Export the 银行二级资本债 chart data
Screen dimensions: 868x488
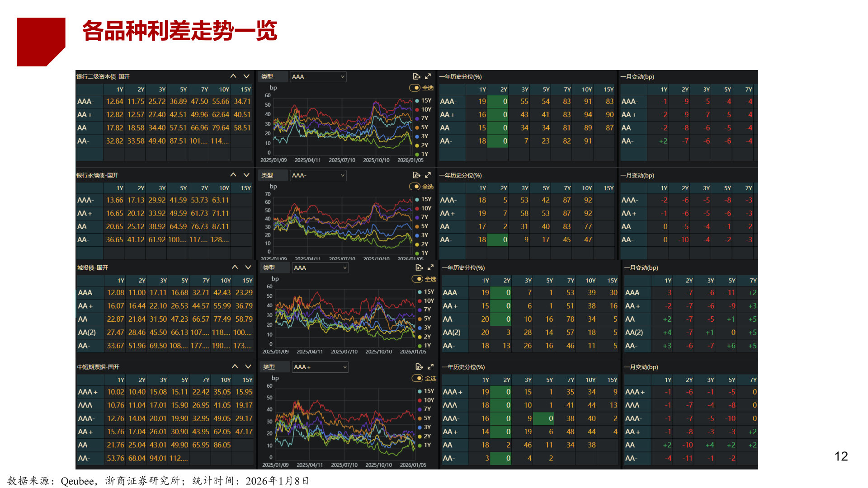pos(416,76)
